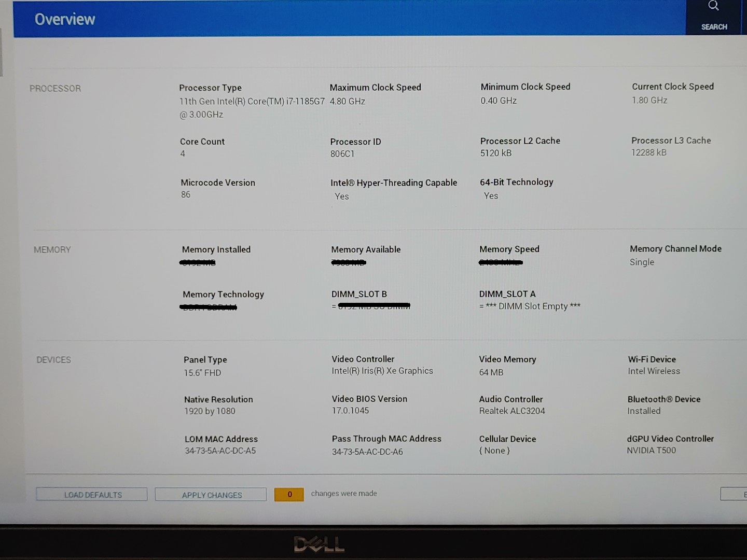Click the Native Resolution 1920 by 1080 value
This screenshot has width=747, height=560.
pos(210,411)
